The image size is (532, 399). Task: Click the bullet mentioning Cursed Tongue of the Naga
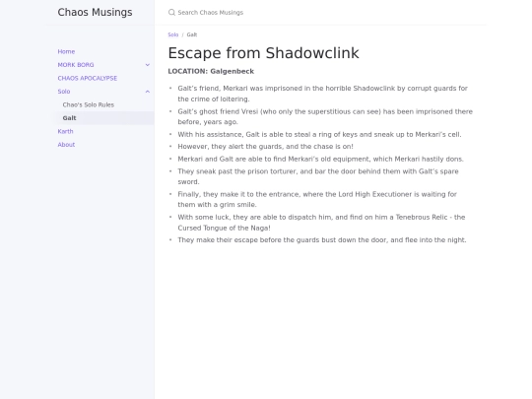tap(321, 223)
